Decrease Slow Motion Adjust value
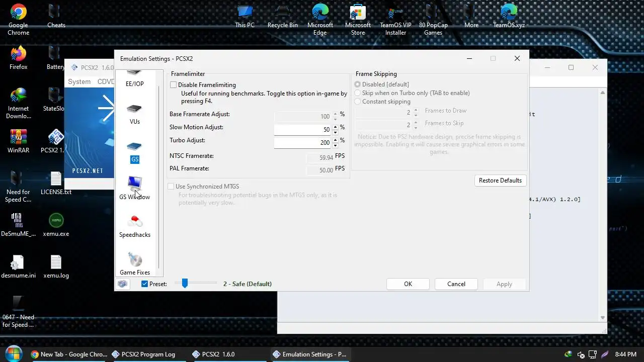 pyautogui.click(x=336, y=132)
